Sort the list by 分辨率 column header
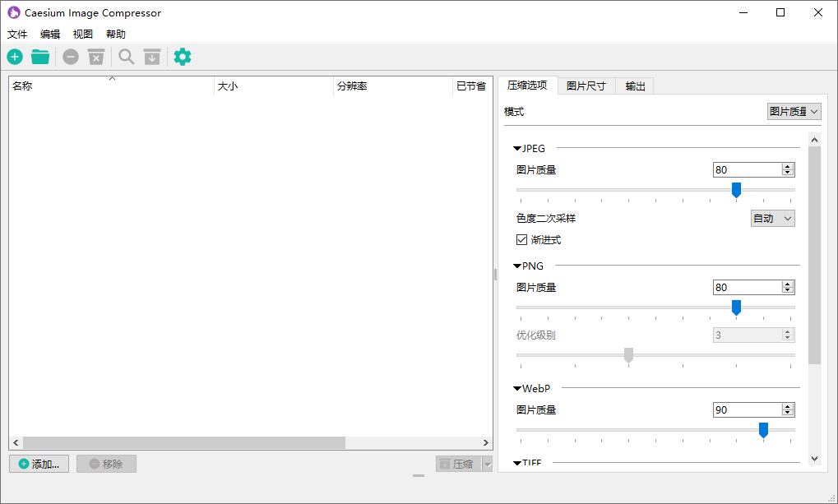838x504 pixels. pos(393,86)
